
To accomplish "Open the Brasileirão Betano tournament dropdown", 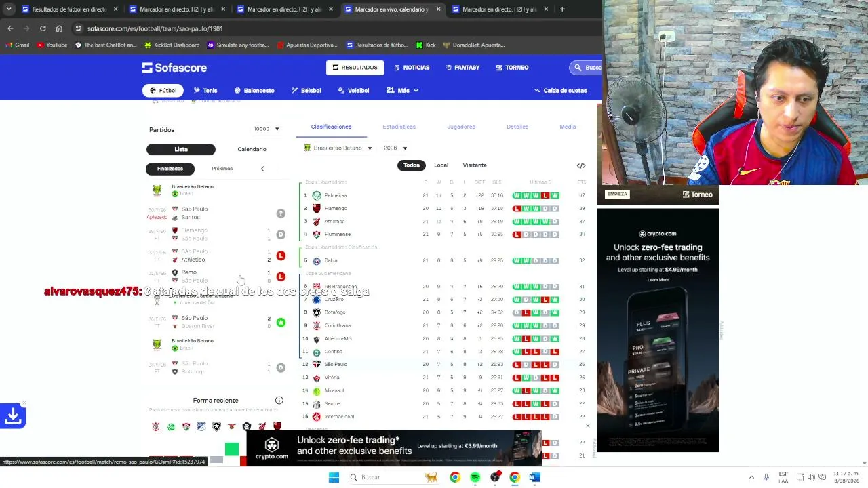I will 338,148.
